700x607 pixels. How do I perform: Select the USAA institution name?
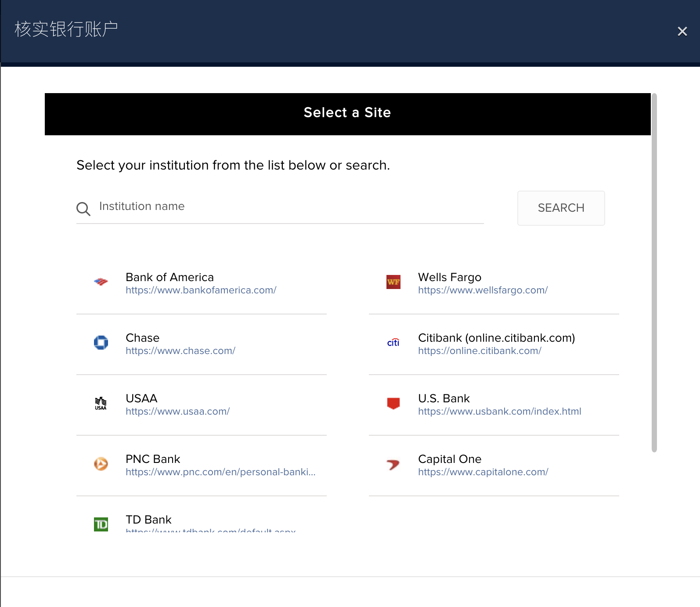click(x=141, y=398)
